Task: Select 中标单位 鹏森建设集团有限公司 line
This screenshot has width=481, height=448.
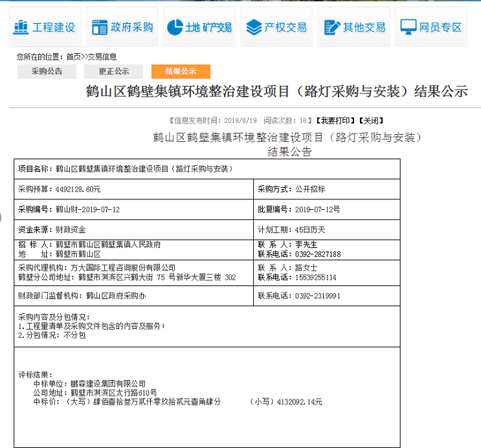Action: [89, 383]
